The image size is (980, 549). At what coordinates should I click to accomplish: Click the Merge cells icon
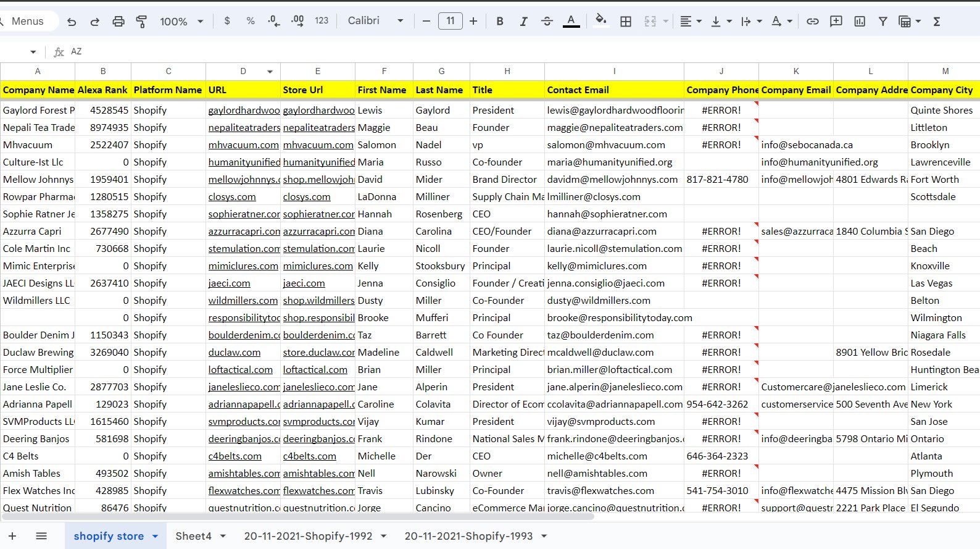tap(650, 21)
